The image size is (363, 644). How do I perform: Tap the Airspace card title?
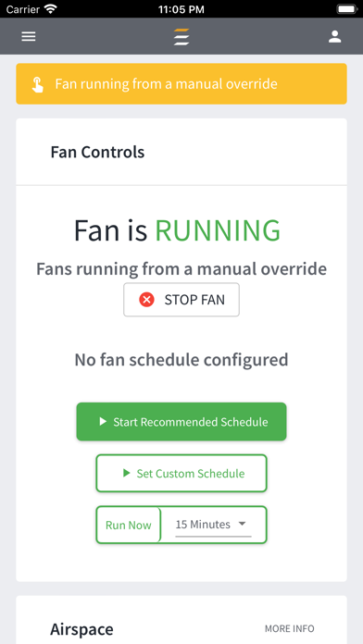81,629
